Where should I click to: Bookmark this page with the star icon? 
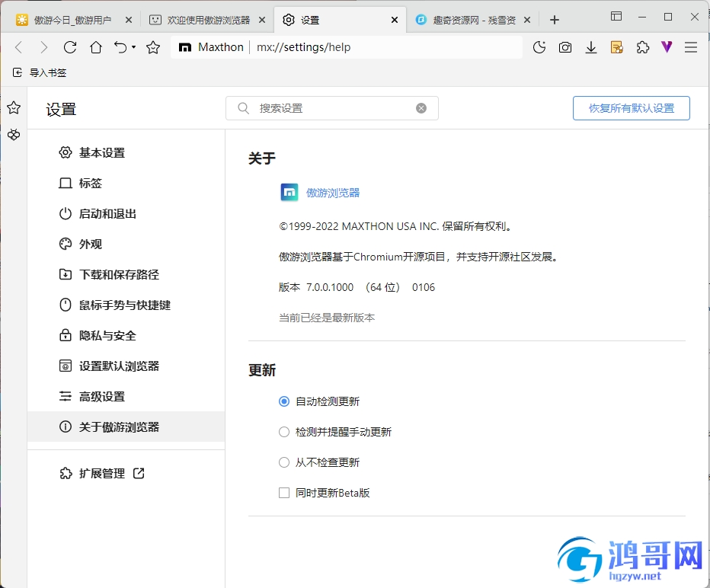(153, 47)
